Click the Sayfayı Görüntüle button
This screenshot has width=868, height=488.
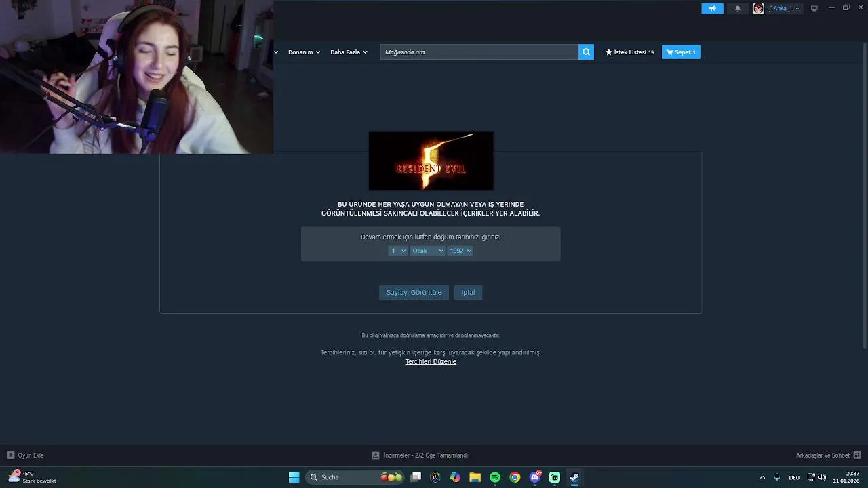(414, 292)
